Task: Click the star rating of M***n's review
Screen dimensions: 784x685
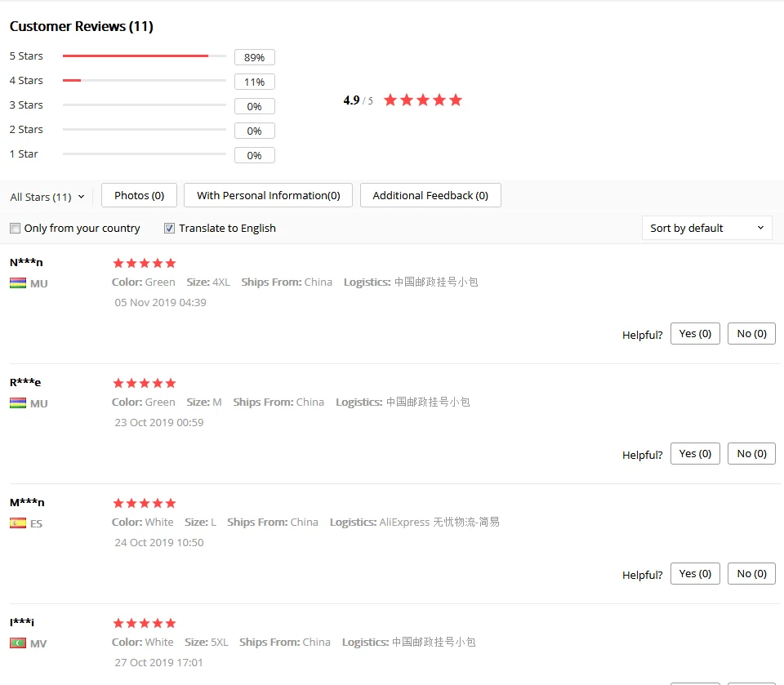Action: click(x=145, y=503)
